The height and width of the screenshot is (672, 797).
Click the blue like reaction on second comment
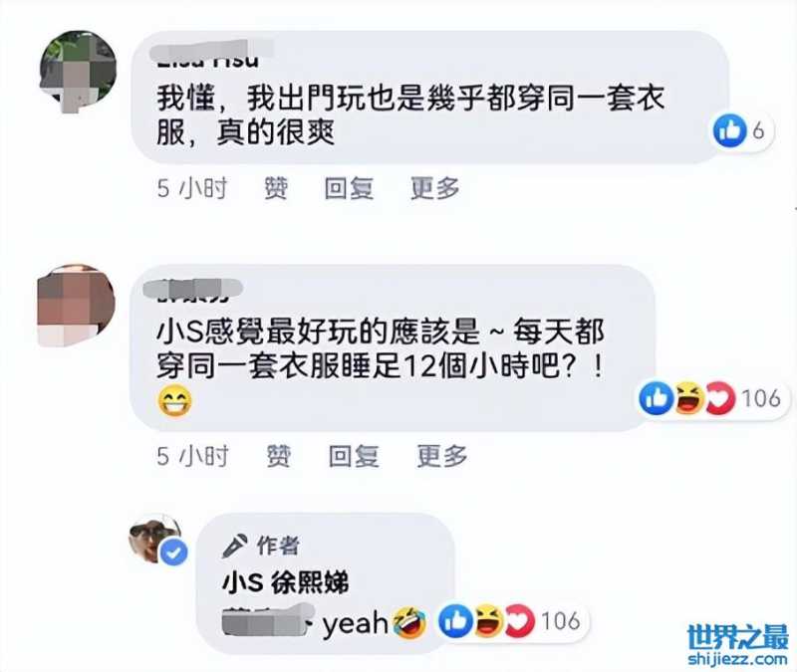click(x=656, y=398)
